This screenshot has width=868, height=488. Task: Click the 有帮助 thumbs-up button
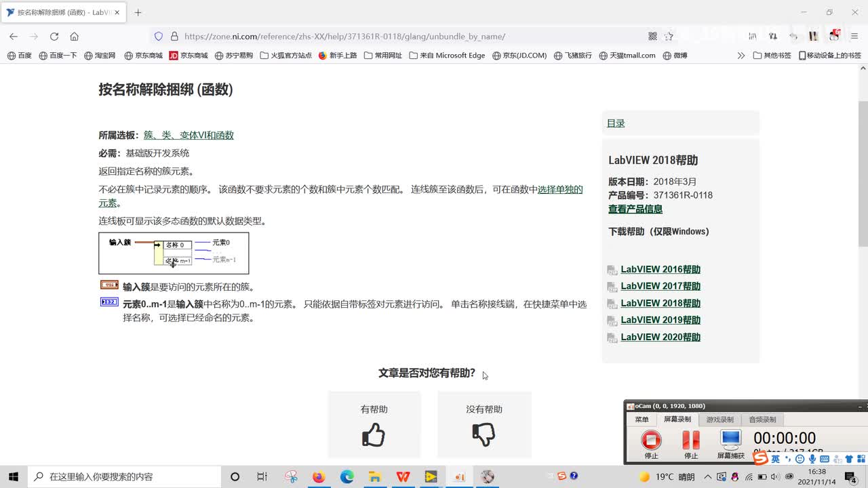coord(374,425)
